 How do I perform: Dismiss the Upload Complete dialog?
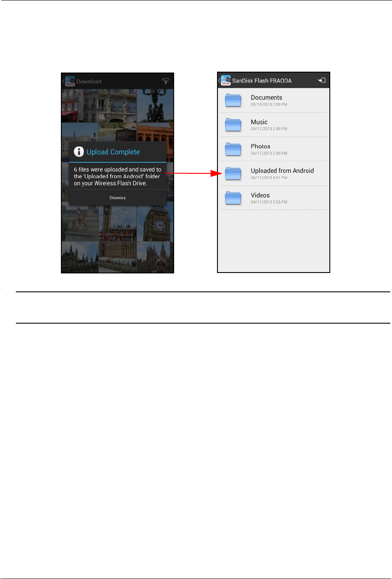tap(118, 198)
